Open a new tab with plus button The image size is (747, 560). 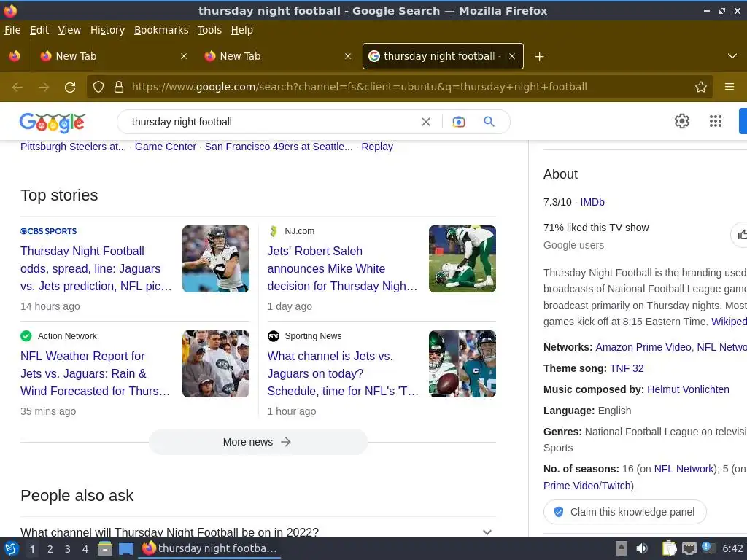pyautogui.click(x=539, y=57)
